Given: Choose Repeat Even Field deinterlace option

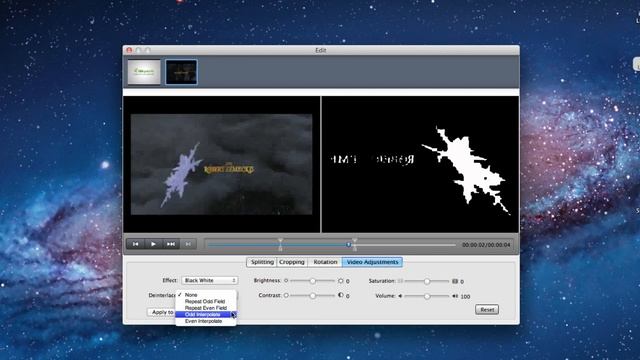Looking at the screenshot, I should coord(206,308).
